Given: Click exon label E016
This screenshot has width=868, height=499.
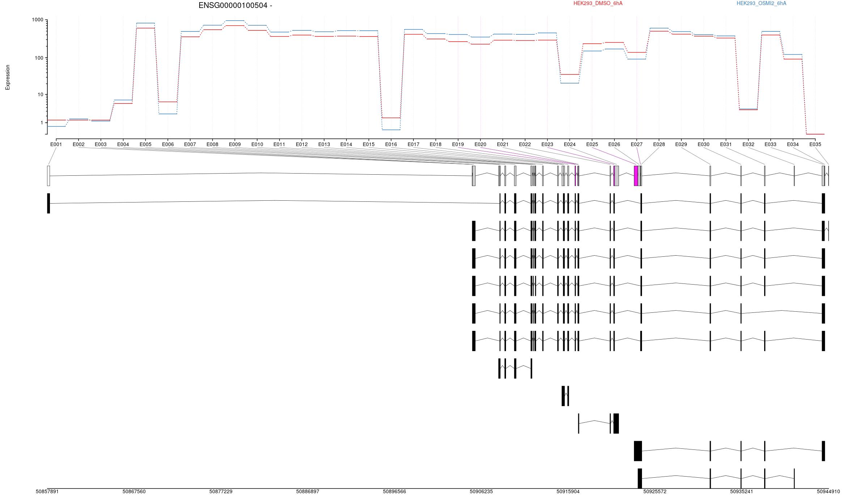Looking at the screenshot, I should click(x=391, y=144).
